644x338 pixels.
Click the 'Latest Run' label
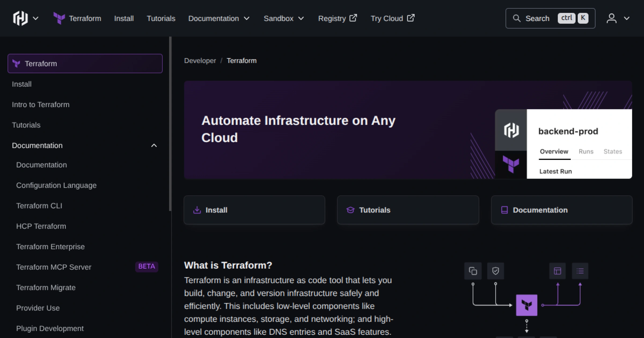[555, 171]
